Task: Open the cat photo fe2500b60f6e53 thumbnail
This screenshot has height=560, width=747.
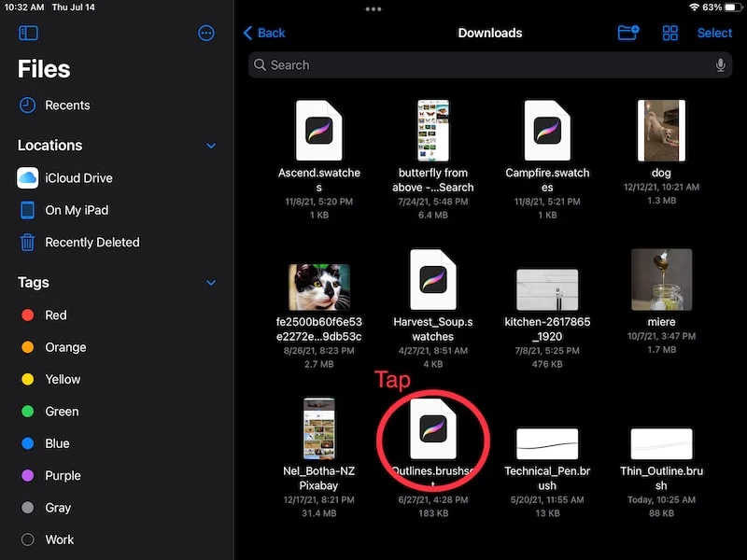Action: (x=318, y=287)
